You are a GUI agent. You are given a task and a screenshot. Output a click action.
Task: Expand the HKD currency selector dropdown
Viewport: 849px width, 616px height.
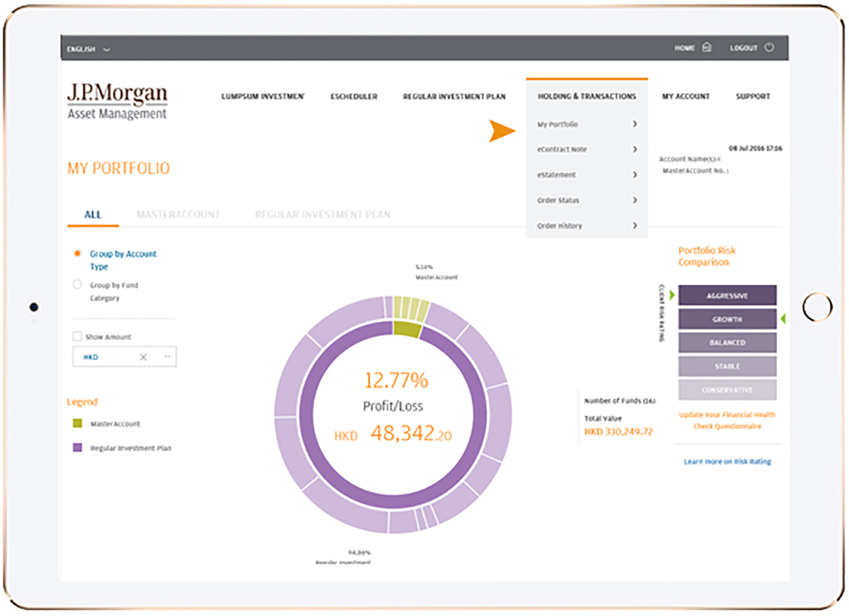point(167,357)
